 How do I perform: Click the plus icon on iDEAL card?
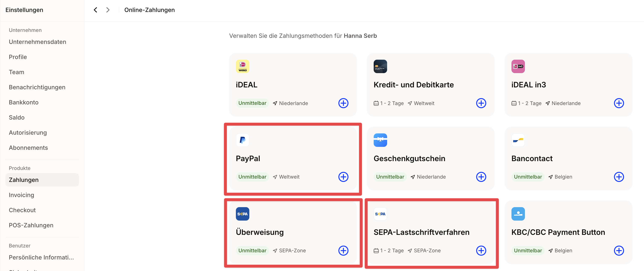(343, 103)
